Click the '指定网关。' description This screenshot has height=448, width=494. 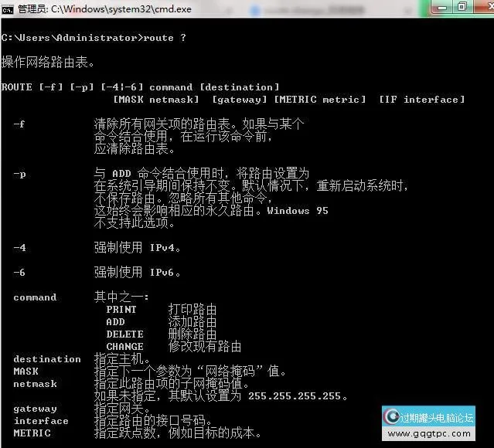click(x=122, y=409)
